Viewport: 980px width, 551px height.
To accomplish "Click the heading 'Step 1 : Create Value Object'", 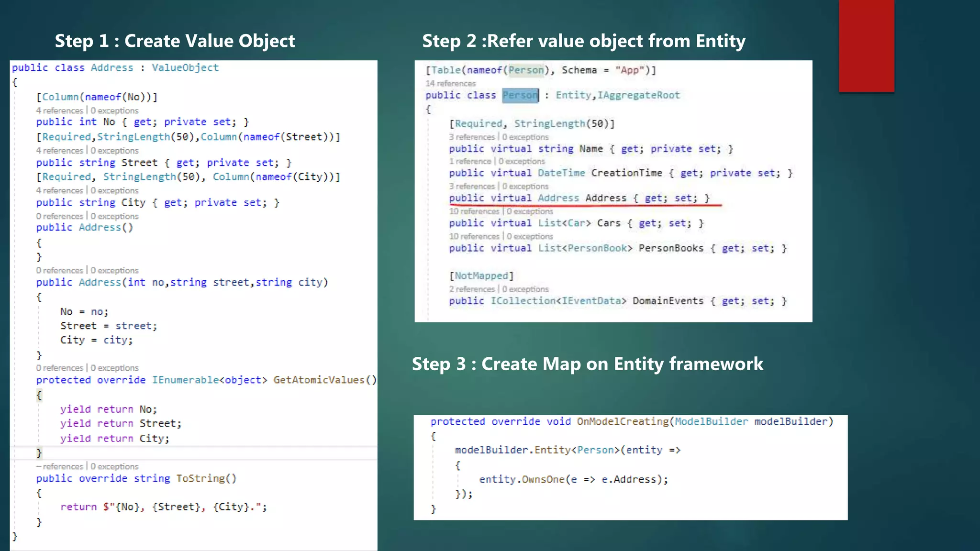I will (175, 41).
